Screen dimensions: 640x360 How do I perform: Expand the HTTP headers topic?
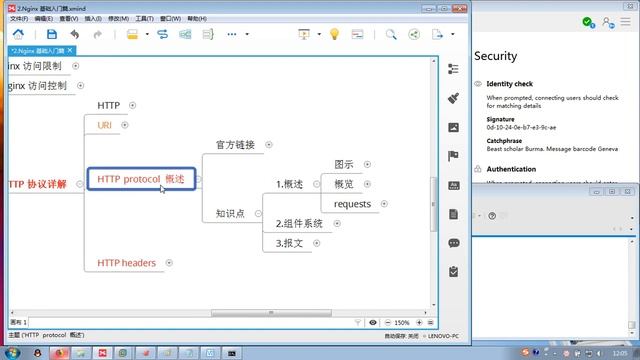pyautogui.click(x=169, y=263)
